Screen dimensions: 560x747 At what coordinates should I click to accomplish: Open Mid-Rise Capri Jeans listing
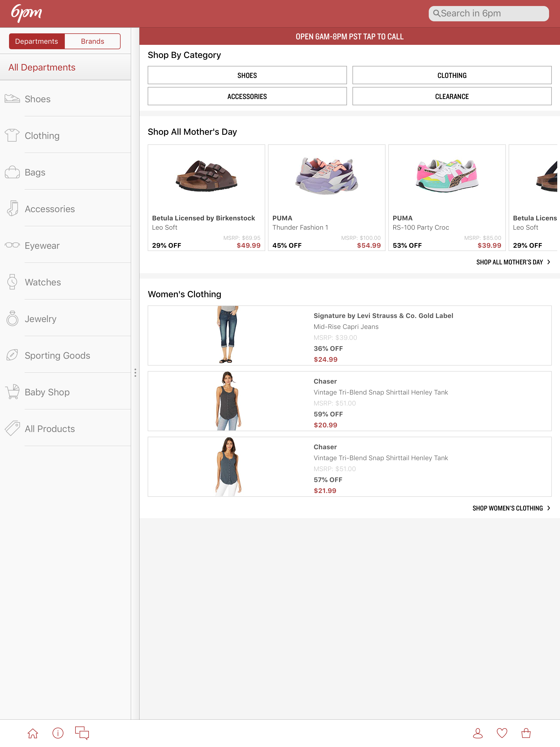(349, 335)
